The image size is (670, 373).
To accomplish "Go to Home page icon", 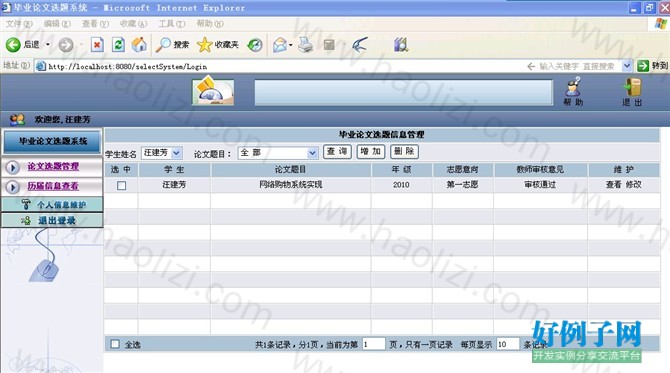I will pyautogui.click(x=139, y=44).
